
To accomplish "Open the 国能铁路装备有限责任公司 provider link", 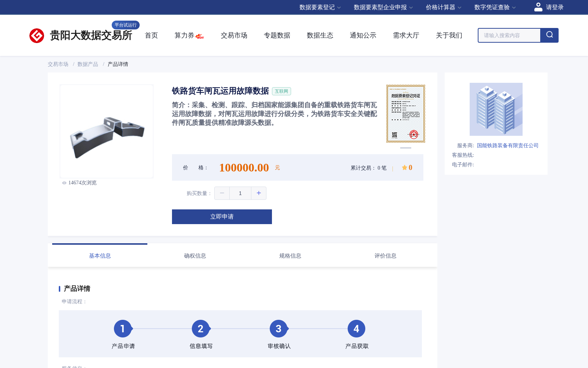I will [508, 145].
